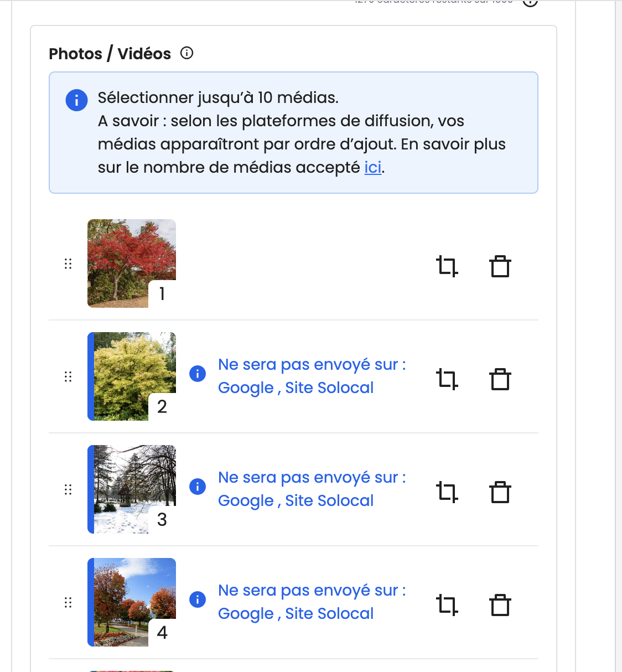The image size is (622, 672).
Task: Delete the red tree photo 1
Action: click(x=500, y=266)
